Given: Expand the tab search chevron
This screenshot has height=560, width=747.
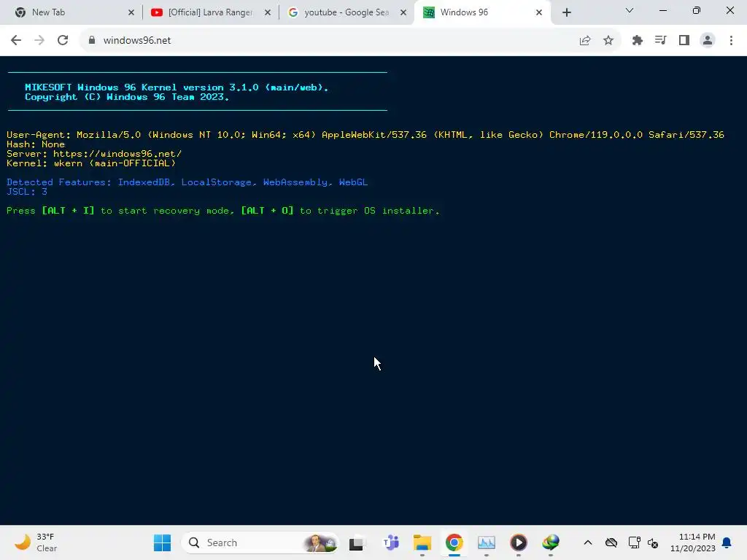Looking at the screenshot, I should 630,10.
